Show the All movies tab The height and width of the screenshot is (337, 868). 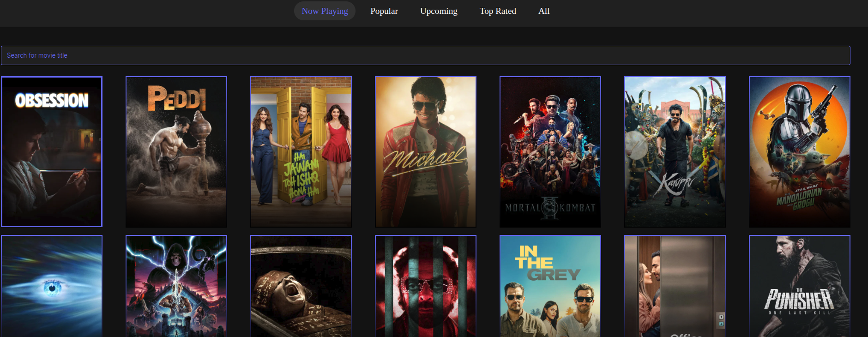pos(544,11)
